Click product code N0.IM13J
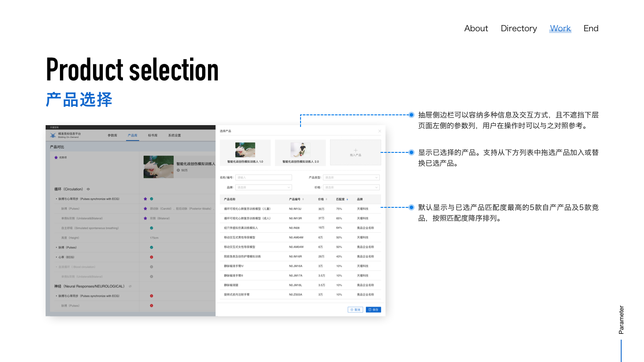Screen dimensions: 644x362 (x=295, y=209)
